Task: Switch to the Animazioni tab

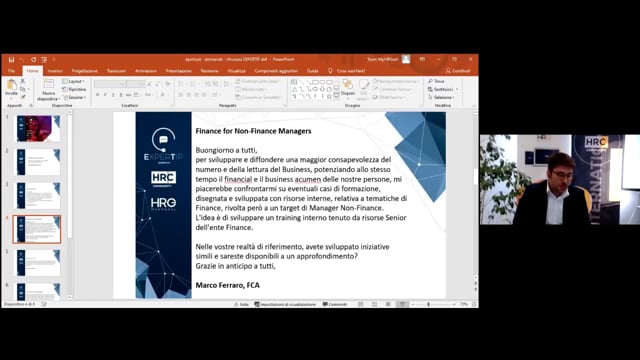Action: pos(146,71)
